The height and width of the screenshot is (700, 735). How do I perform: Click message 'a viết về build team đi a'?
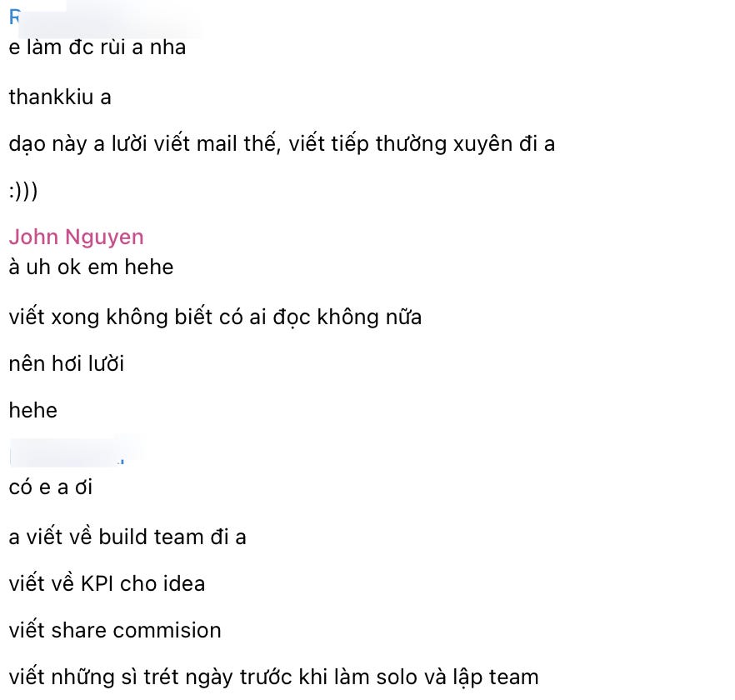pos(127,537)
